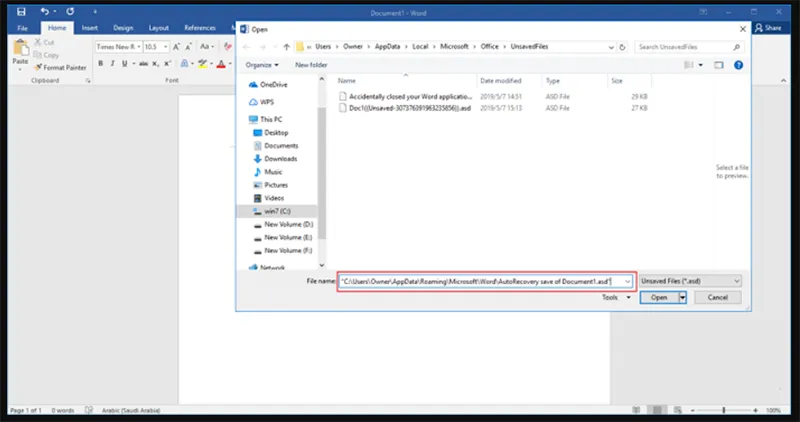Open the Organize menu
Viewport: 800px width, 422px height.
(262, 65)
